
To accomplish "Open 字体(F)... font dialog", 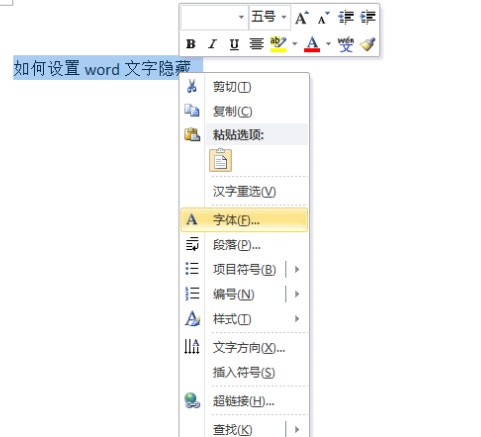I will (x=244, y=220).
